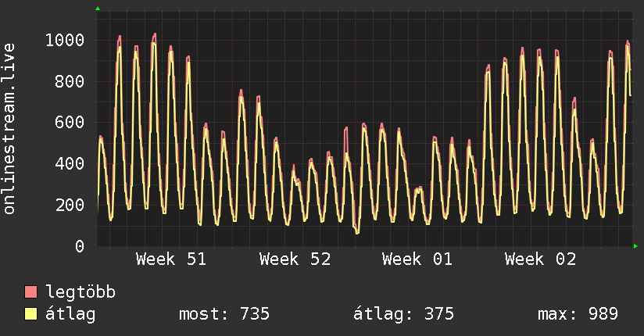
Task: Select the átlag legend label beside yellow swatch
Action: coord(70,314)
